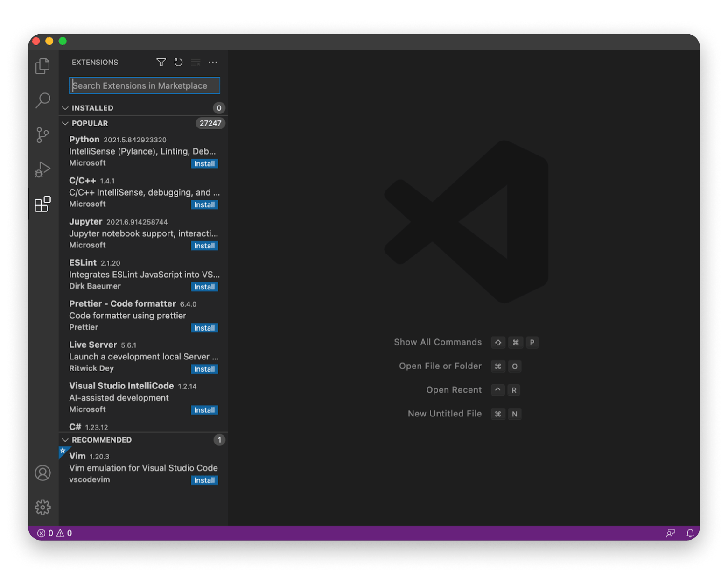Viewport: 728px width, 578px height.
Task: Install Visual Studio IntelliCode
Action: [204, 410]
